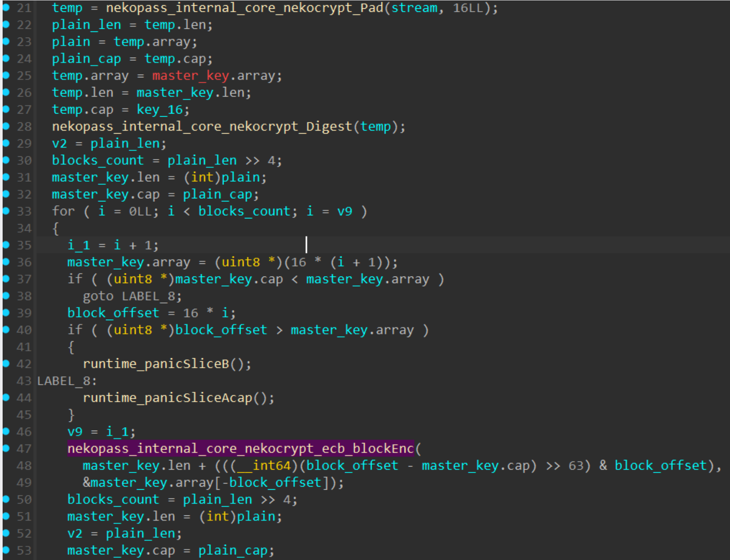The width and height of the screenshot is (730, 560).
Task: Select the nekopass_internal_core_nekocrypt_Digest function call
Action: point(202,127)
